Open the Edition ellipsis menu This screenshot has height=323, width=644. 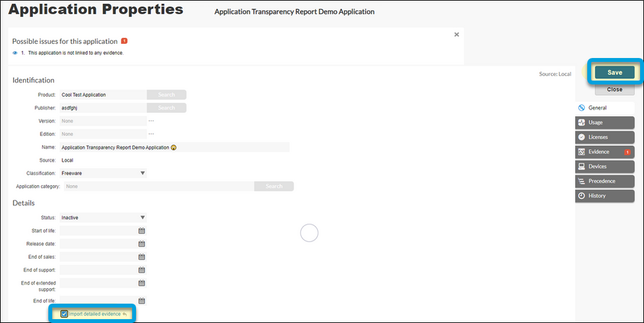pos(151,134)
